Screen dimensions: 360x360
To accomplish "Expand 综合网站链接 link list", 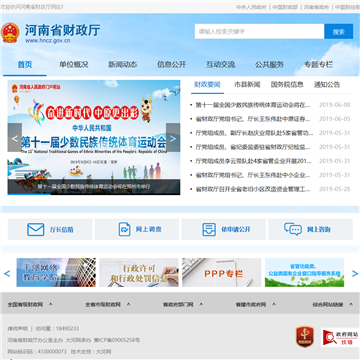I will (332, 304).
